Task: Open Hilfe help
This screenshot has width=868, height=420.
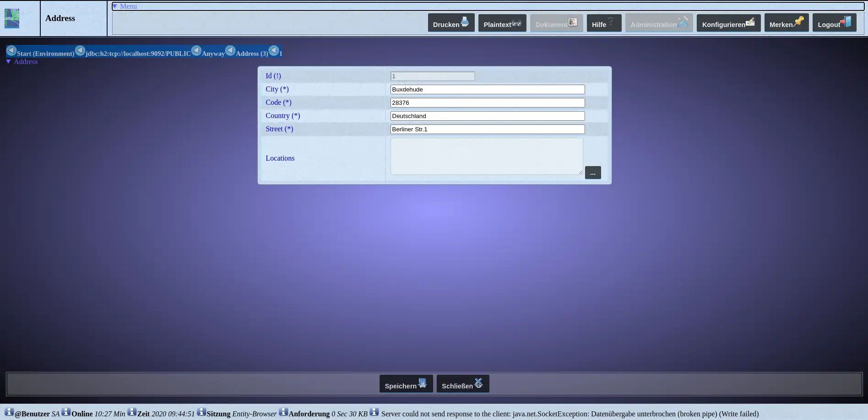Action: point(604,23)
